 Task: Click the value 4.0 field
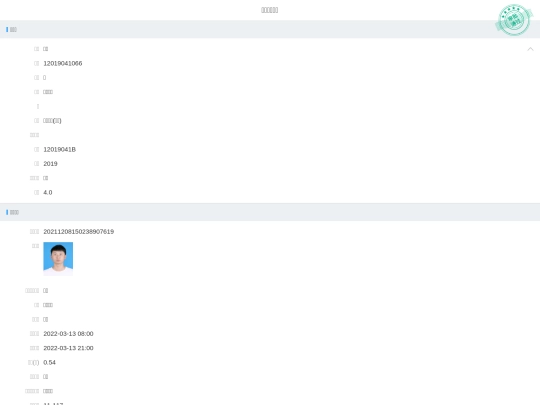click(48, 193)
